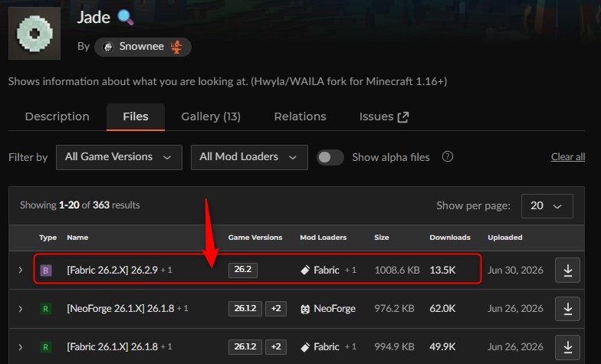Click the +1 loaders indicator in Fabric 26.2.X row
The height and width of the screenshot is (364, 601).
click(x=351, y=270)
